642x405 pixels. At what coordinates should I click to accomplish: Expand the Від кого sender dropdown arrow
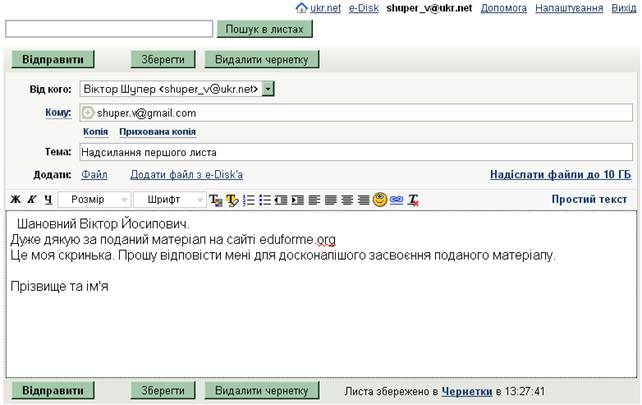click(268, 88)
